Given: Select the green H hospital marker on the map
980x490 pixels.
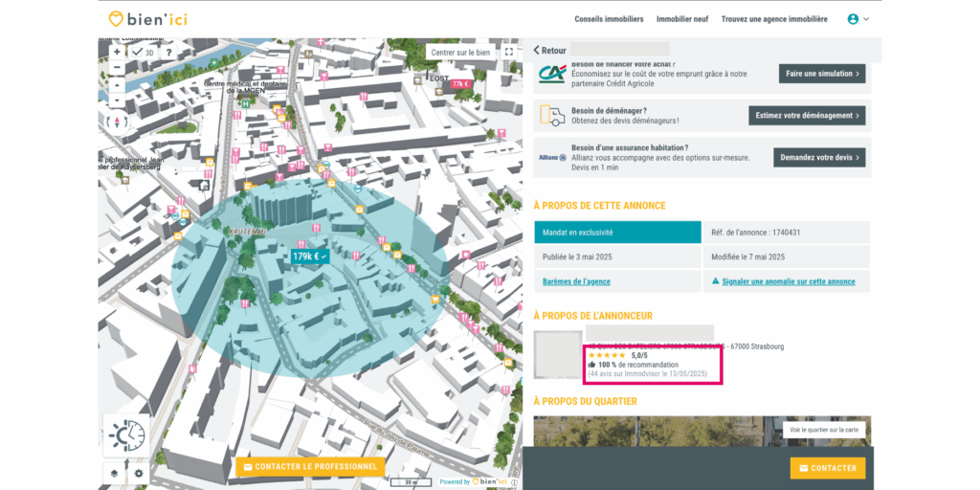Looking at the screenshot, I should click(x=246, y=104).
